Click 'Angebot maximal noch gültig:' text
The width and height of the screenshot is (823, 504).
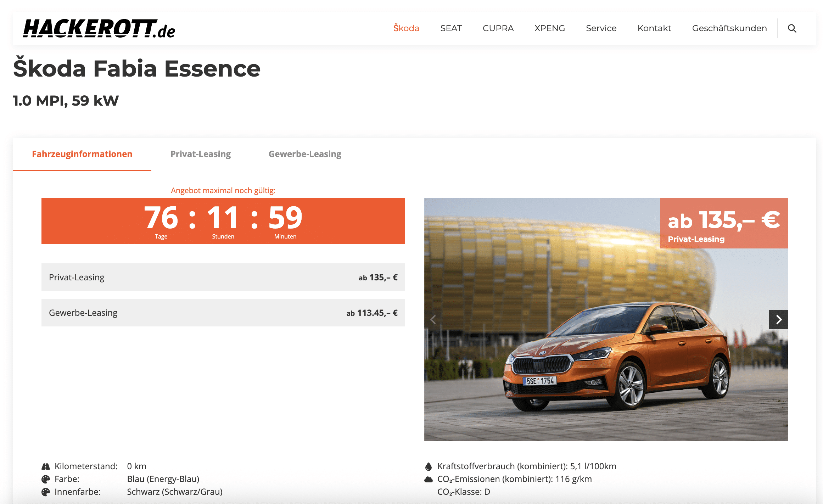[223, 191]
